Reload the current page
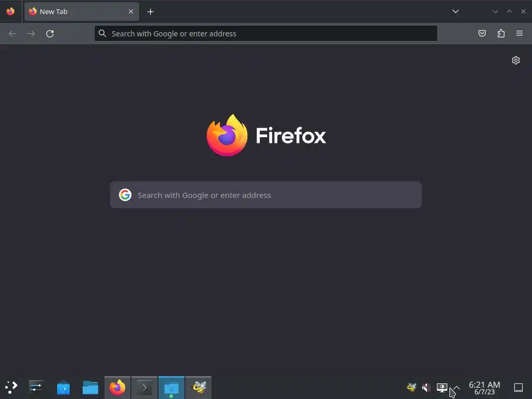This screenshot has height=399, width=532. [50, 34]
